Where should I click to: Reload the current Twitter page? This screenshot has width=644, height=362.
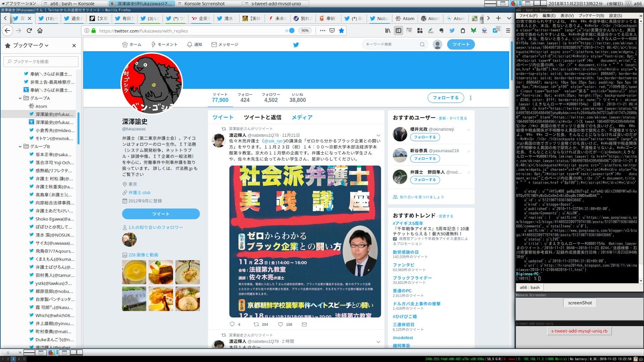point(29,31)
